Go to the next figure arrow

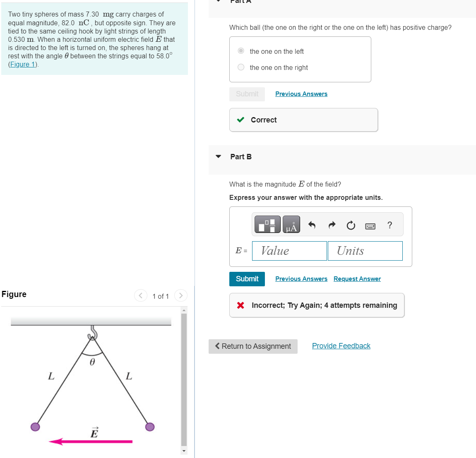180,296
